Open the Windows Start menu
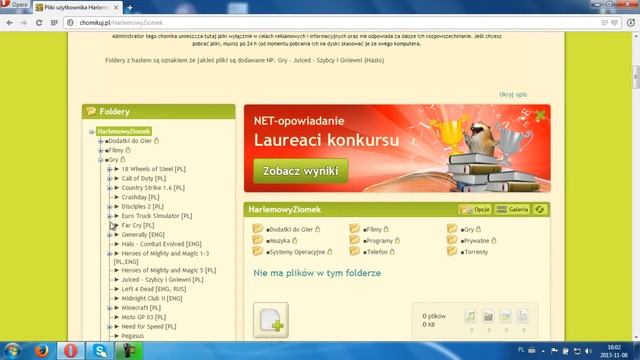Image resolution: width=640 pixels, height=360 pixels. [12, 351]
